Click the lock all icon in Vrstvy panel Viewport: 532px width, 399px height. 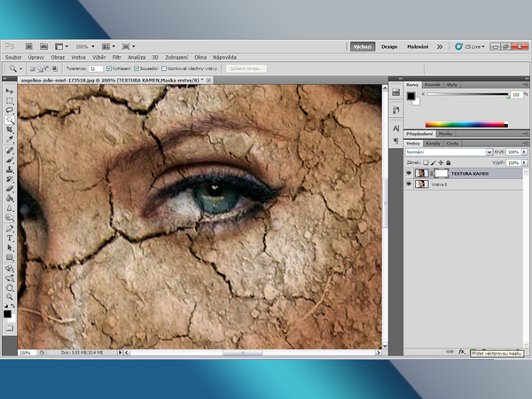coord(448,163)
